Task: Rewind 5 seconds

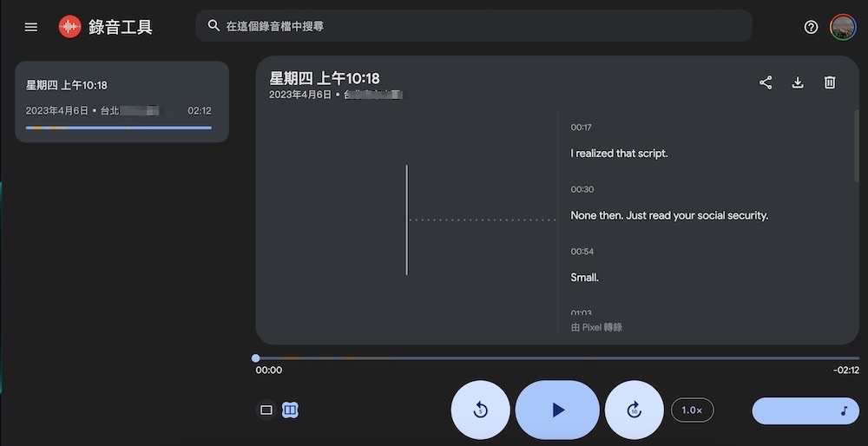Action: [480, 410]
